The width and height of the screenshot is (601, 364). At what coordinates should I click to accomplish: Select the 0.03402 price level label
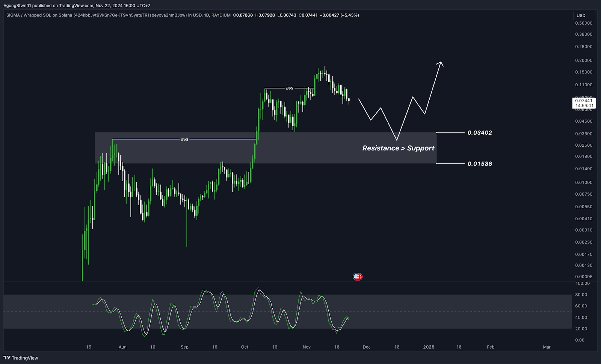pos(480,133)
